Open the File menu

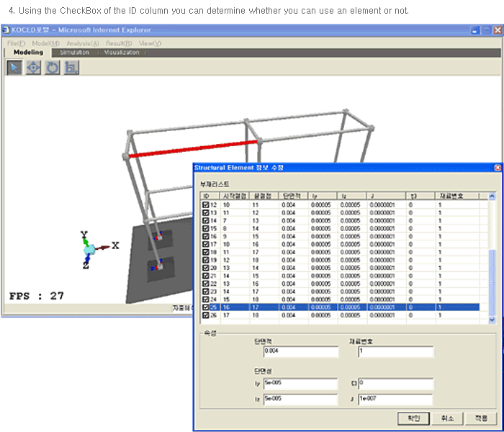coord(16,43)
